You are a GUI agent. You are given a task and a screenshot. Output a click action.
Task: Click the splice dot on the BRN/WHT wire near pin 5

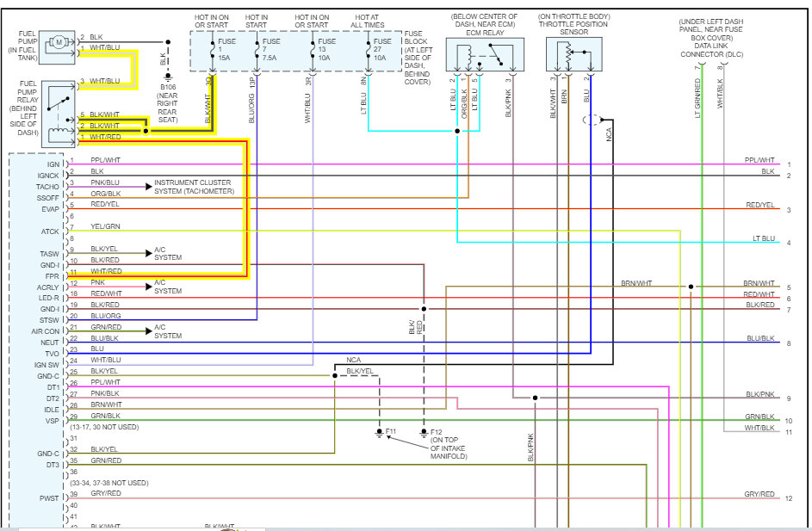[x=691, y=287]
